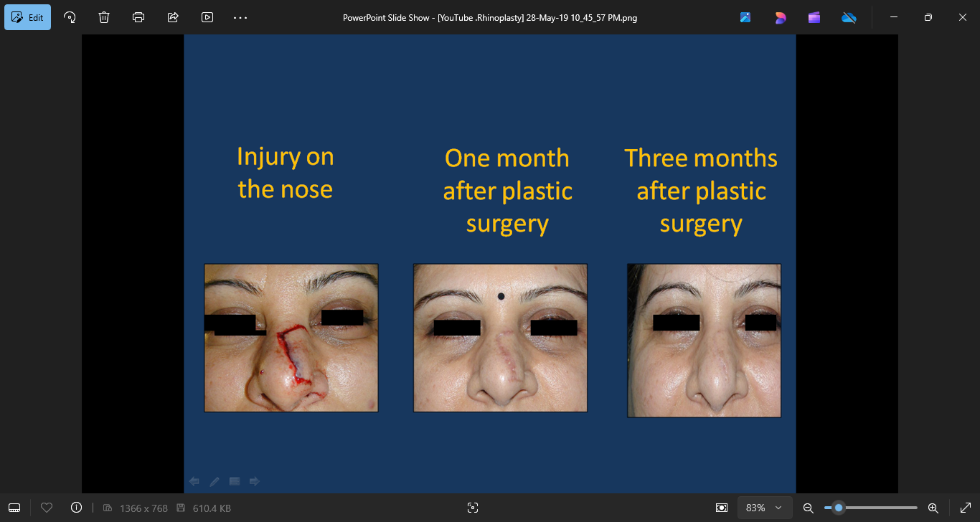Delete the photo with the trash icon

104,17
